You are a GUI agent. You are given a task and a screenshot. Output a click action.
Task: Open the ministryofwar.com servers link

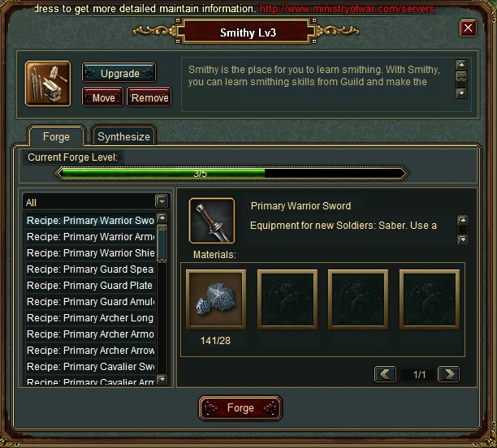pyautogui.click(x=347, y=9)
